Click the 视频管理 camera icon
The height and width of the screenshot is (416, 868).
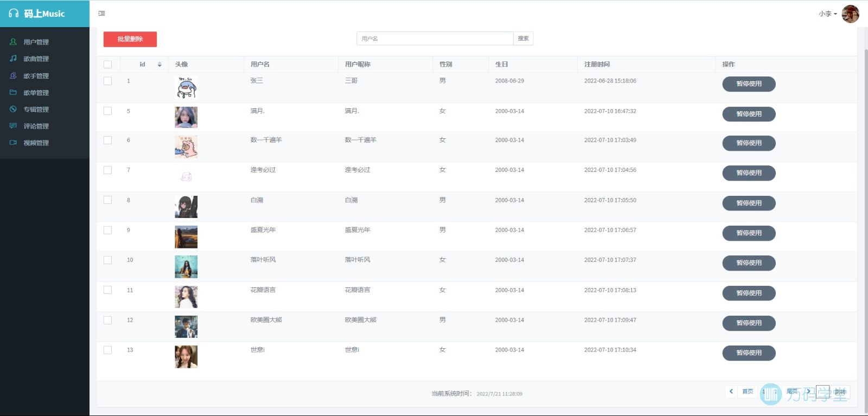13,143
